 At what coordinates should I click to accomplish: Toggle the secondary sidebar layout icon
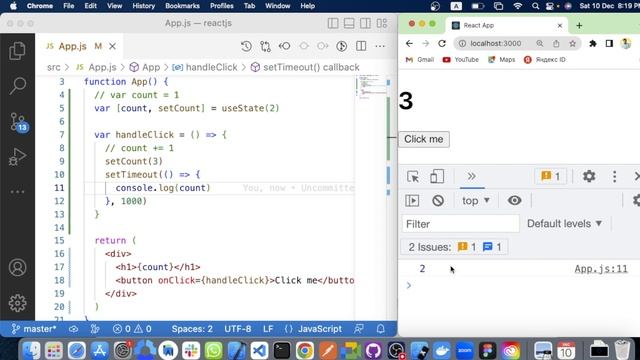[x=365, y=23]
